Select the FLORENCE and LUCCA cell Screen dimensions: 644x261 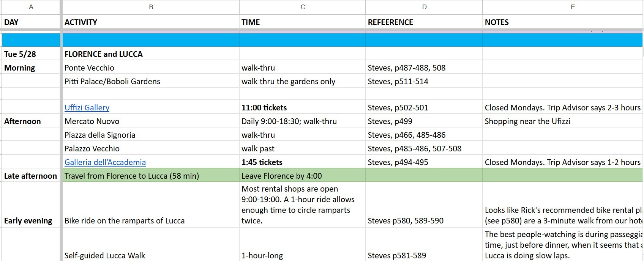point(151,54)
